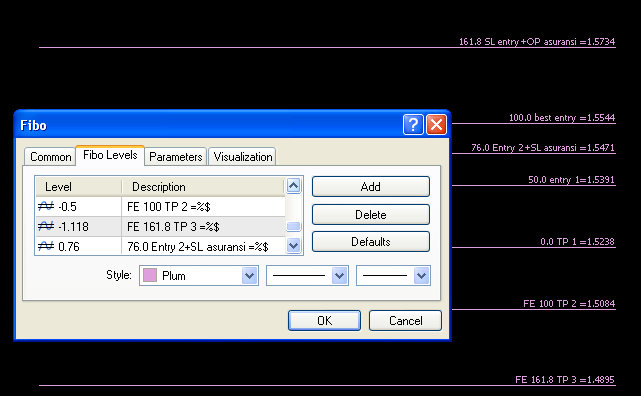Click the 'FE 161.8 TP 3 =%$' description

(173, 227)
